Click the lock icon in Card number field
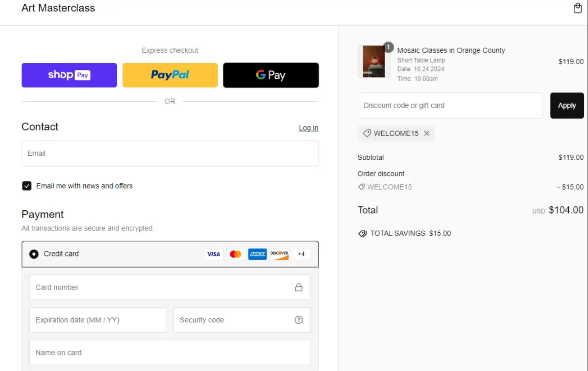Screen dimensions: 588x371 point(299,288)
